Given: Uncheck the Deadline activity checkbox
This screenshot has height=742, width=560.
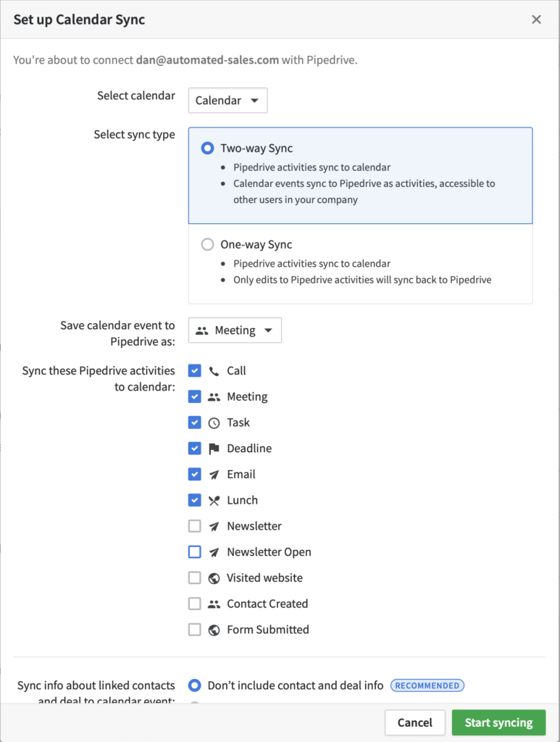Looking at the screenshot, I should (x=194, y=448).
